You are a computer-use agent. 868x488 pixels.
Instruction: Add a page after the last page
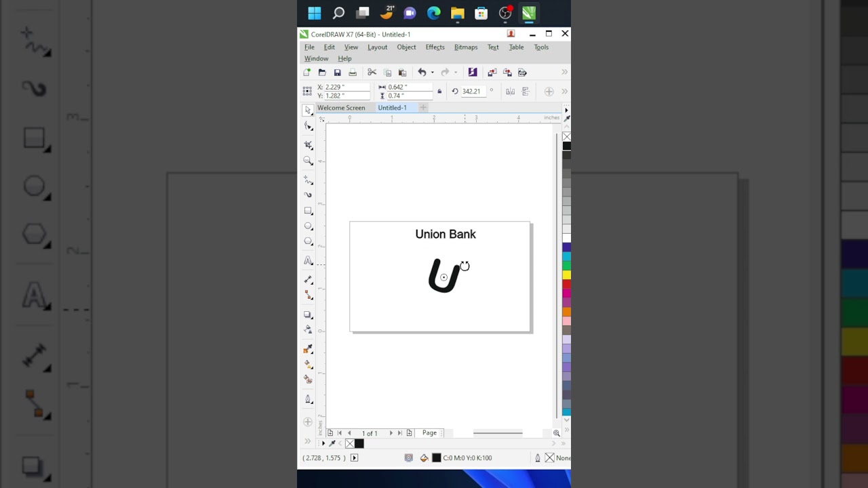coord(409,433)
